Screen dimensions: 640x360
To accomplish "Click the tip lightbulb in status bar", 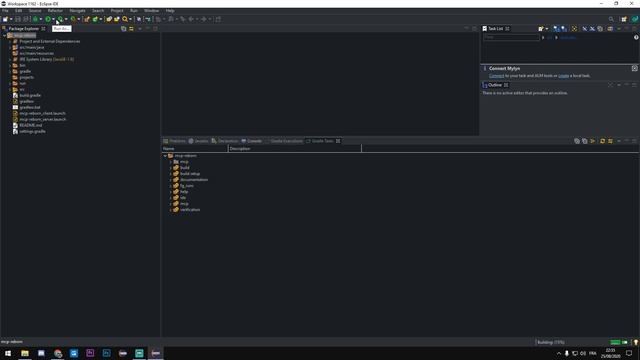I will coord(636,342).
